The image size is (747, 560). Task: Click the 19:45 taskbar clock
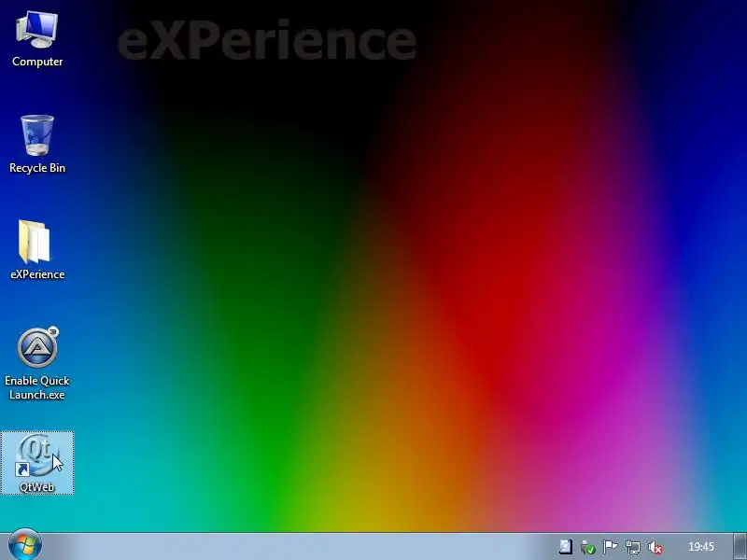click(x=701, y=547)
